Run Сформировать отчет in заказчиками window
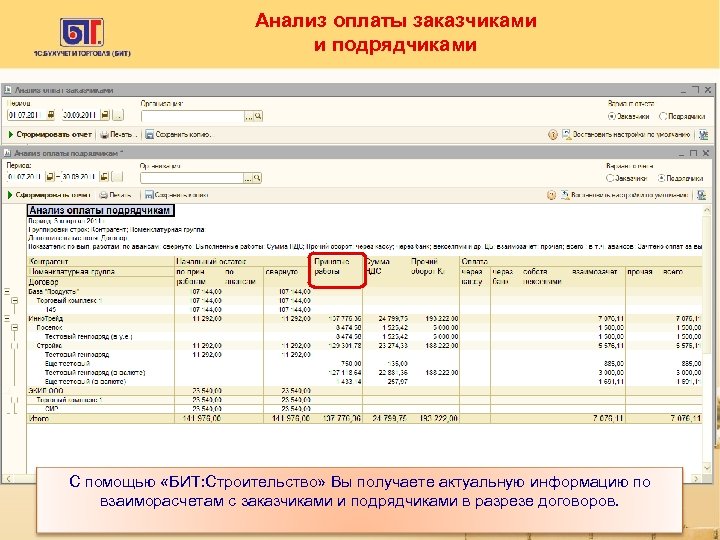 50,135
